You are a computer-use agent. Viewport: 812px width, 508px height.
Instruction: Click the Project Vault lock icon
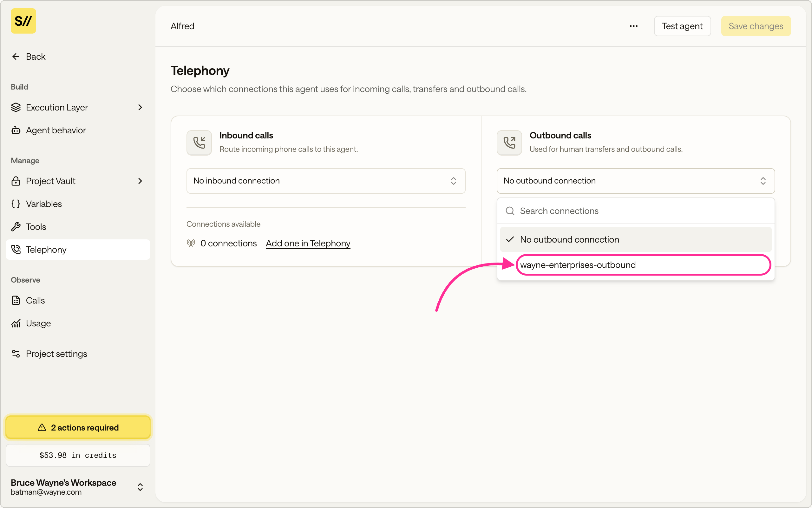click(16, 181)
